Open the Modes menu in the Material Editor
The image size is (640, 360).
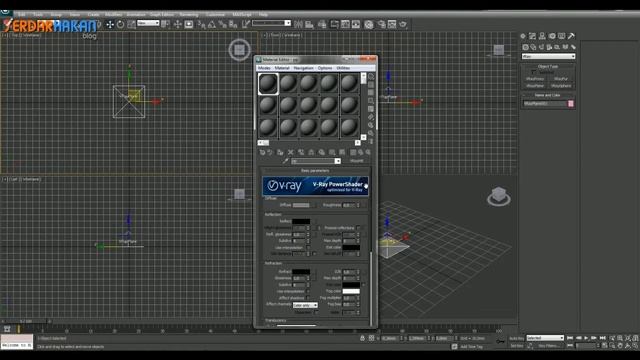pos(264,68)
